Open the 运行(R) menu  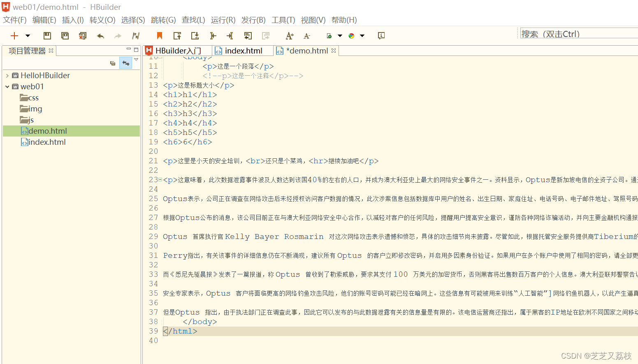point(223,20)
